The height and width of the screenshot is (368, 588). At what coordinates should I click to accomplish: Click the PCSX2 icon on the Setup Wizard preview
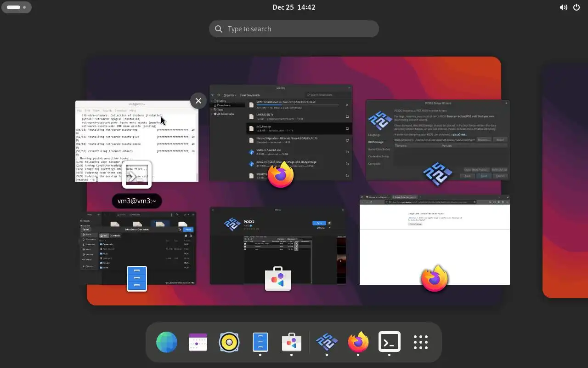(438, 174)
